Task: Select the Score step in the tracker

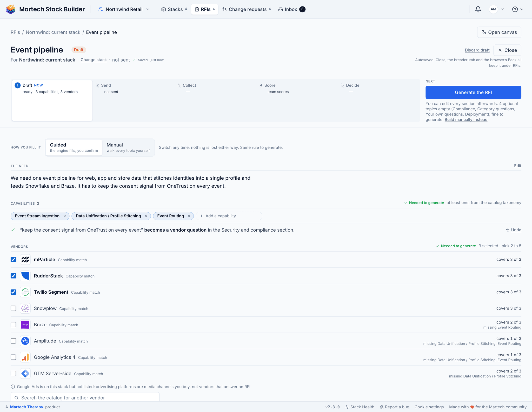Action: [x=297, y=100]
